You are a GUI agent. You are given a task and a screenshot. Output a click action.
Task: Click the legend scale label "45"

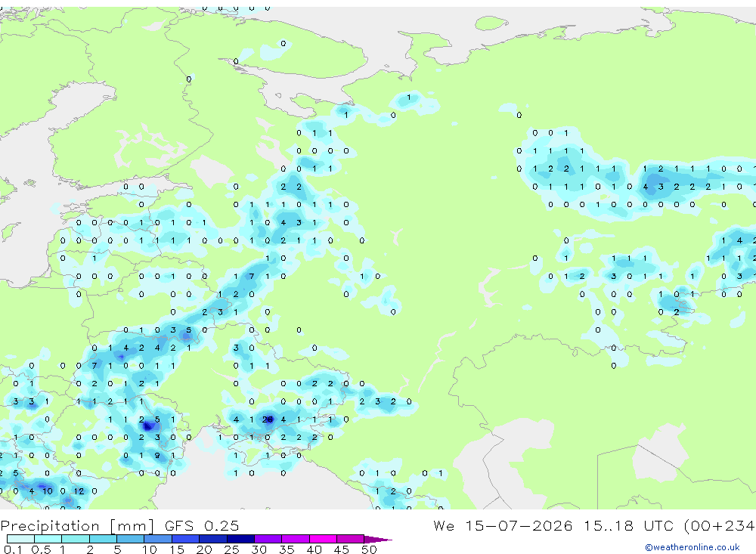(x=342, y=549)
